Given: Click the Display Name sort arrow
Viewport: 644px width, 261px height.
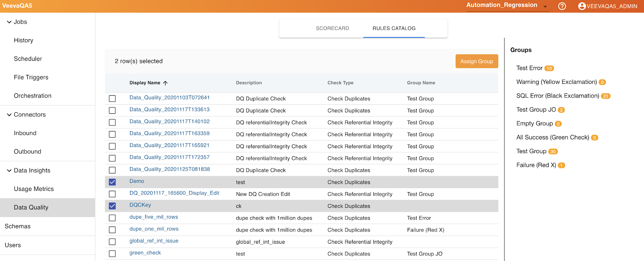Looking at the screenshot, I should (x=165, y=83).
